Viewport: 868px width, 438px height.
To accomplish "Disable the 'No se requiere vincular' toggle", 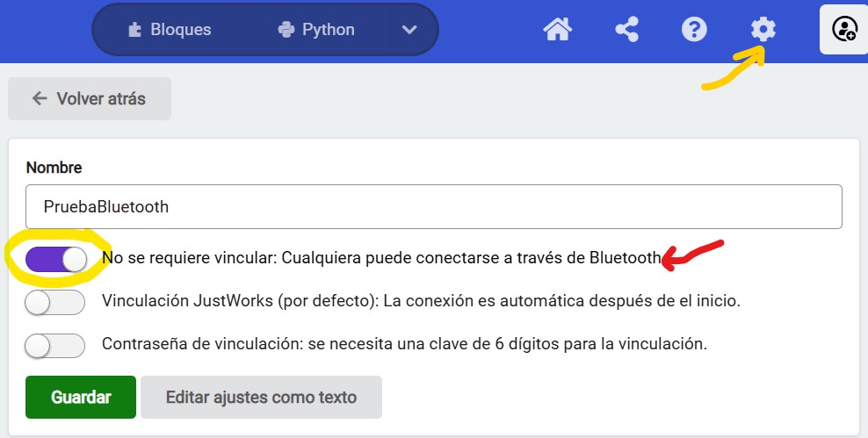I will click(x=56, y=259).
